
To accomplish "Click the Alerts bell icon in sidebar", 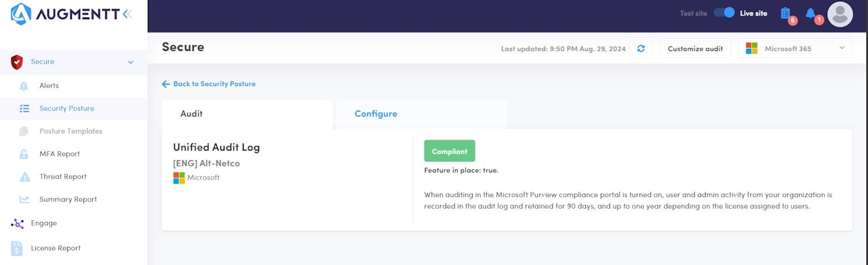I will coord(24,86).
